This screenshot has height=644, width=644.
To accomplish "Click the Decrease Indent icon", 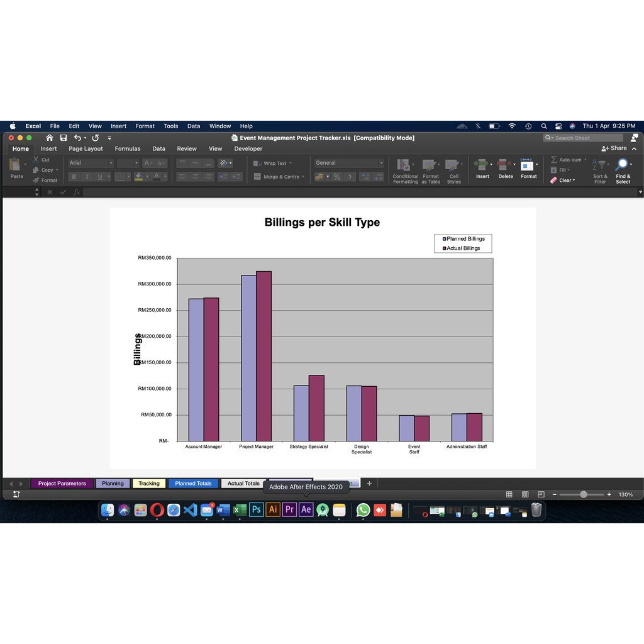I will coord(223,177).
